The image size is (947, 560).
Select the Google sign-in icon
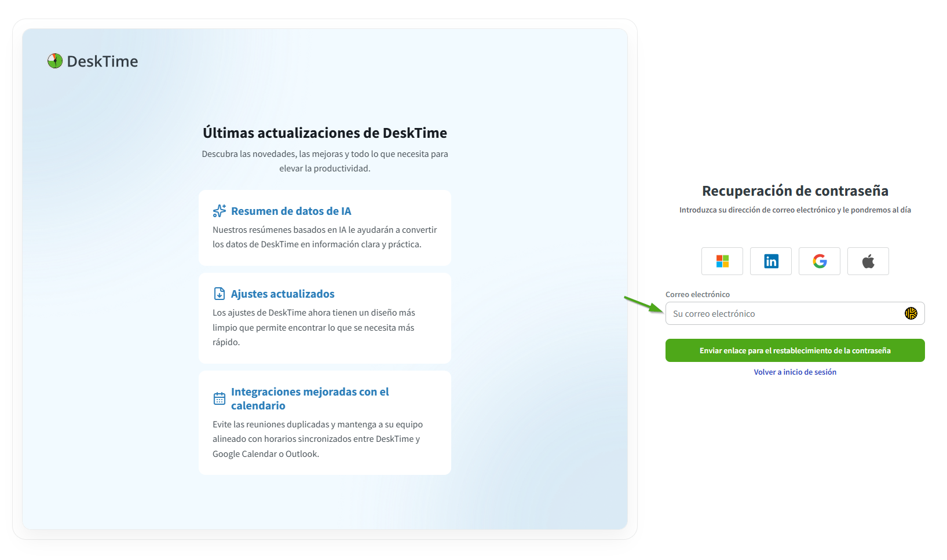[819, 261]
